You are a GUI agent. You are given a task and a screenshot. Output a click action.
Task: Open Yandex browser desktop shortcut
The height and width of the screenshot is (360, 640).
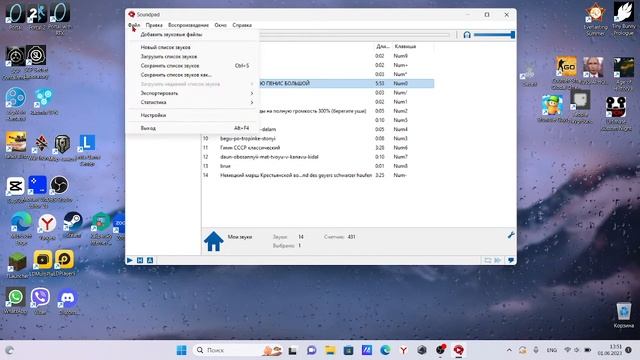pos(47,227)
